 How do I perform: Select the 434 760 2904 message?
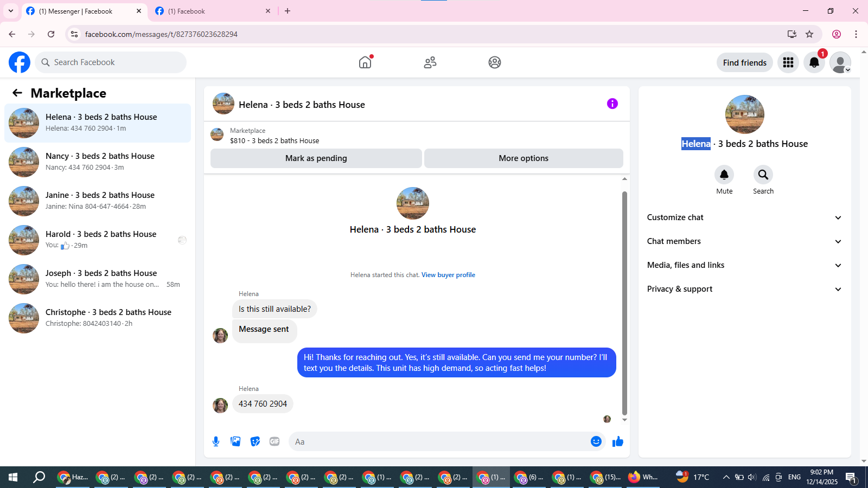[263, 404]
